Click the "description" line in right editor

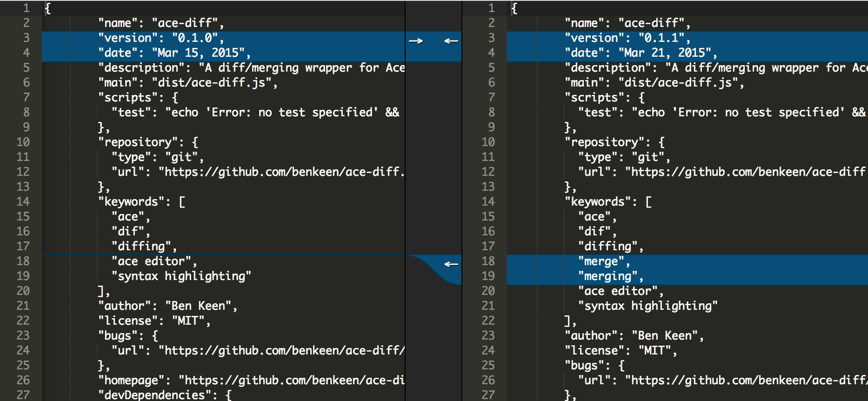(x=716, y=68)
